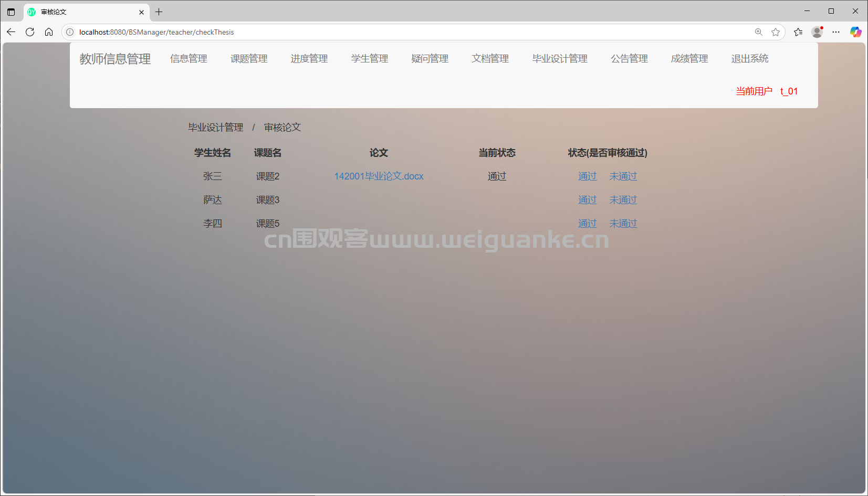868x496 pixels.
Task: Click the 课题名 column header
Action: tap(268, 153)
